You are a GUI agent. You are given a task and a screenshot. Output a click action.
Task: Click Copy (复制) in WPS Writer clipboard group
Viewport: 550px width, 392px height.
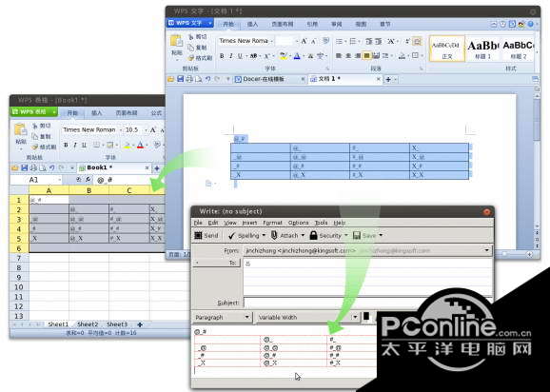(x=198, y=48)
